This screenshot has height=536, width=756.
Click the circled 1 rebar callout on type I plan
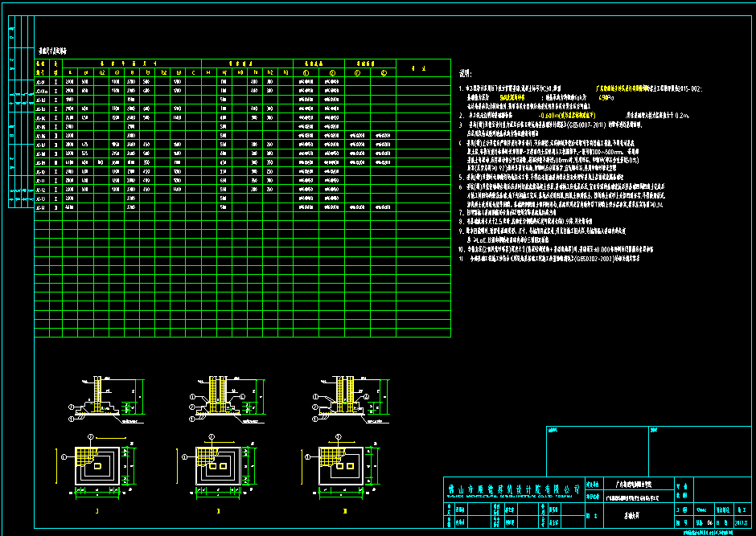(x=64, y=457)
